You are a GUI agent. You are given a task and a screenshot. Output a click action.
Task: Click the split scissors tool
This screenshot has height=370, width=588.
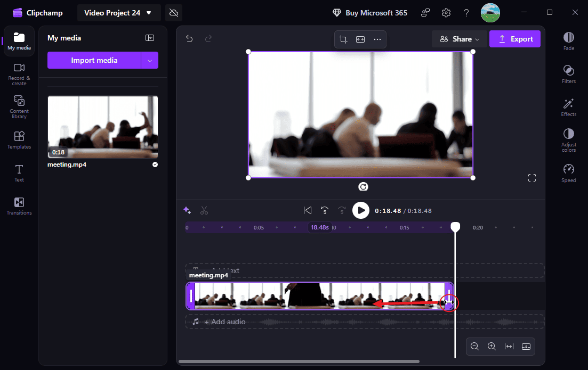pyautogui.click(x=204, y=210)
